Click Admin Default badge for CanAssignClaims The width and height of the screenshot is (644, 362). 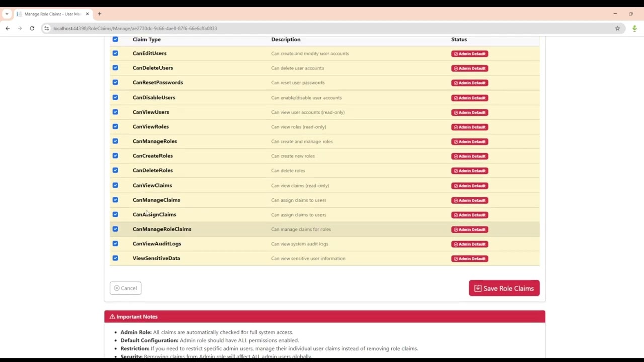coord(469,215)
